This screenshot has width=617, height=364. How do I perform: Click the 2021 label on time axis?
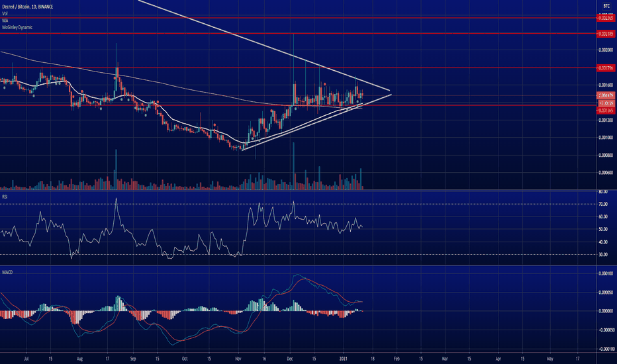coord(344,359)
